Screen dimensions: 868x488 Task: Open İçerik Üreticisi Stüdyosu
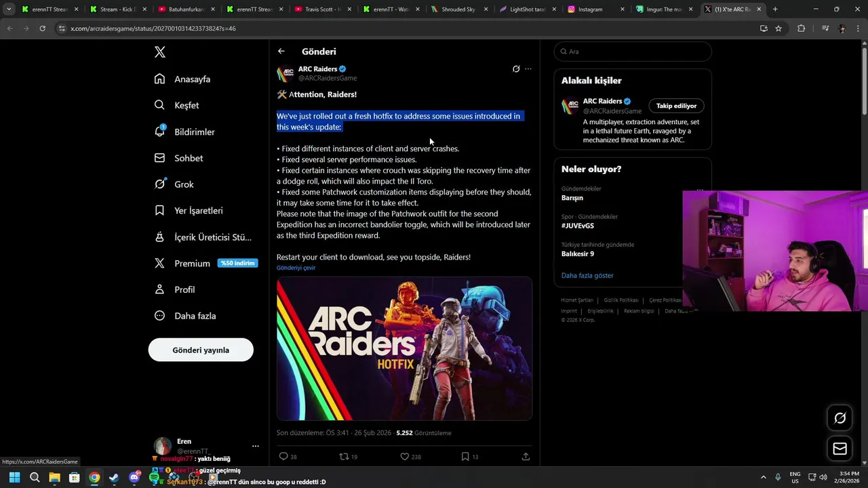pyautogui.click(x=203, y=237)
